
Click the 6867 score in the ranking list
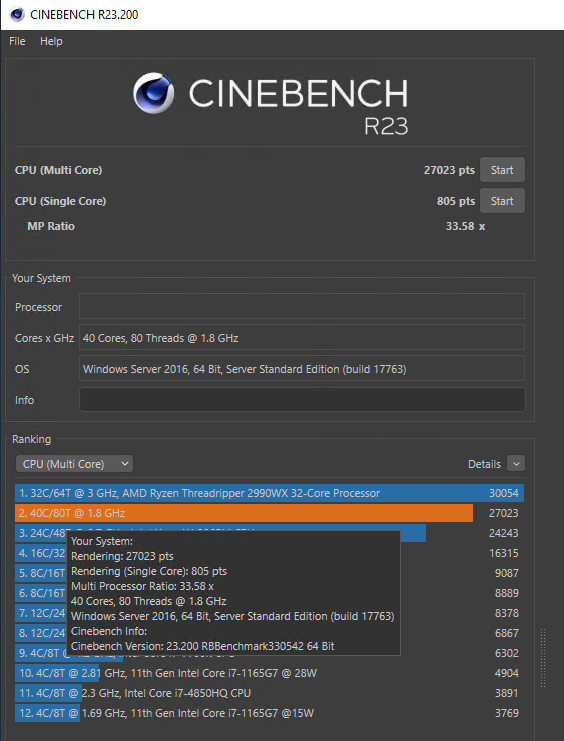[x=506, y=633]
